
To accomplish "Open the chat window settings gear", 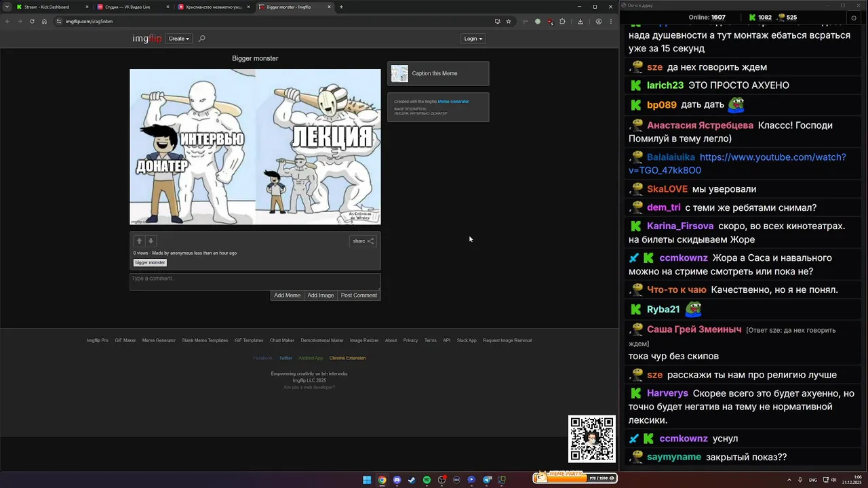I will pyautogui.click(x=854, y=18).
